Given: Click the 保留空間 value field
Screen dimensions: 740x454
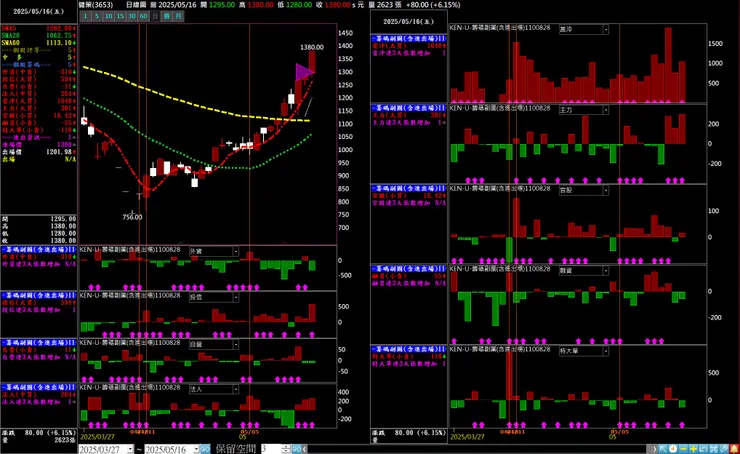Looking at the screenshot, I should pyautogui.click(x=271, y=449).
